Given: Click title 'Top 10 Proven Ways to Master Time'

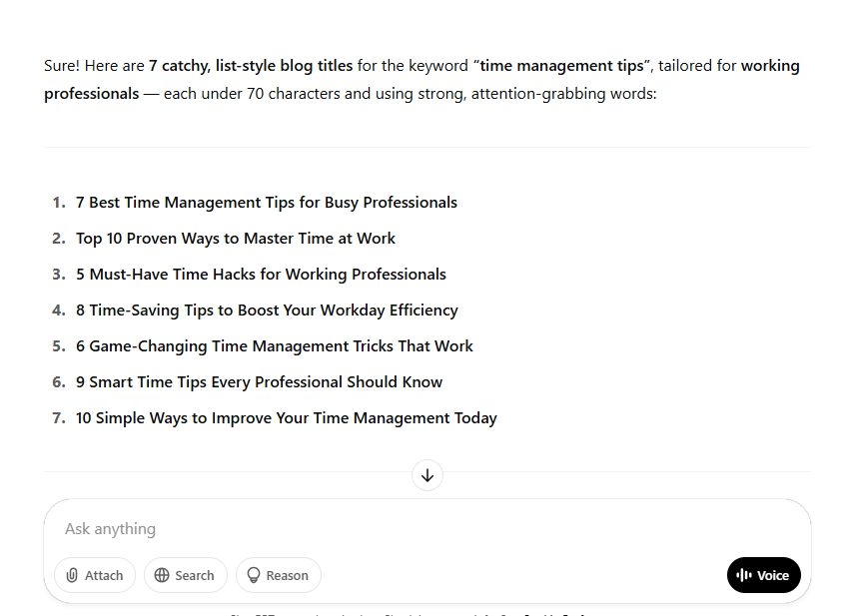Looking at the screenshot, I should click(236, 239).
